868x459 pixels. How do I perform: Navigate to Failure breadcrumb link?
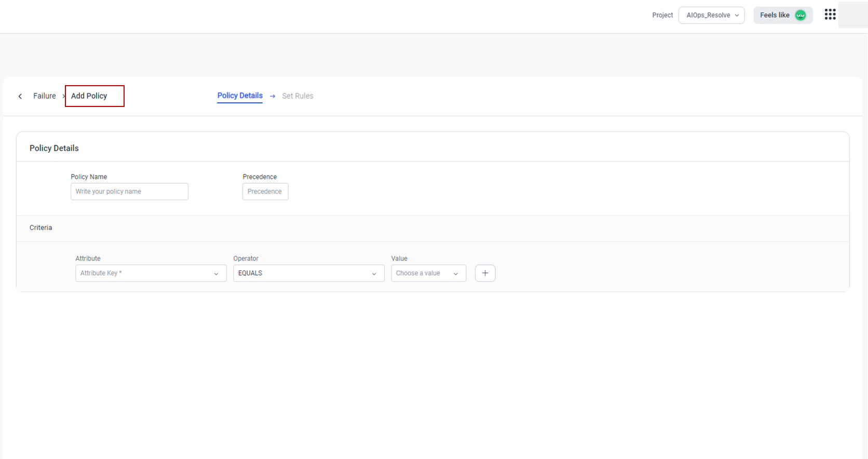(45, 96)
